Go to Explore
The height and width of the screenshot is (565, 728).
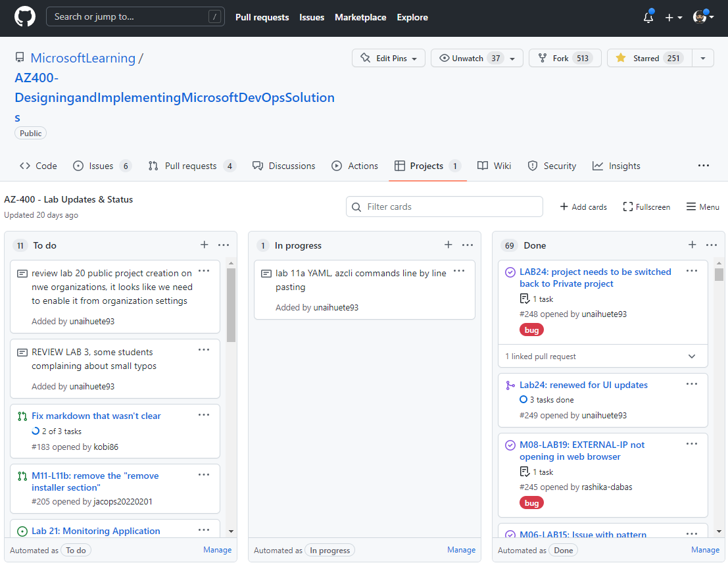412,17
